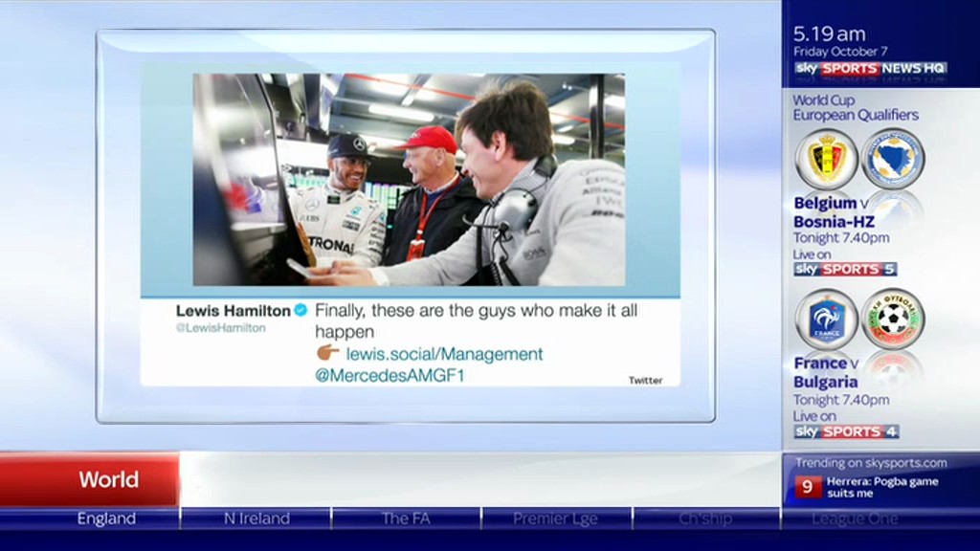Viewport: 980px width, 551px height.
Task: Open the @MercedesAMGF1 mention link
Action: [x=390, y=375]
